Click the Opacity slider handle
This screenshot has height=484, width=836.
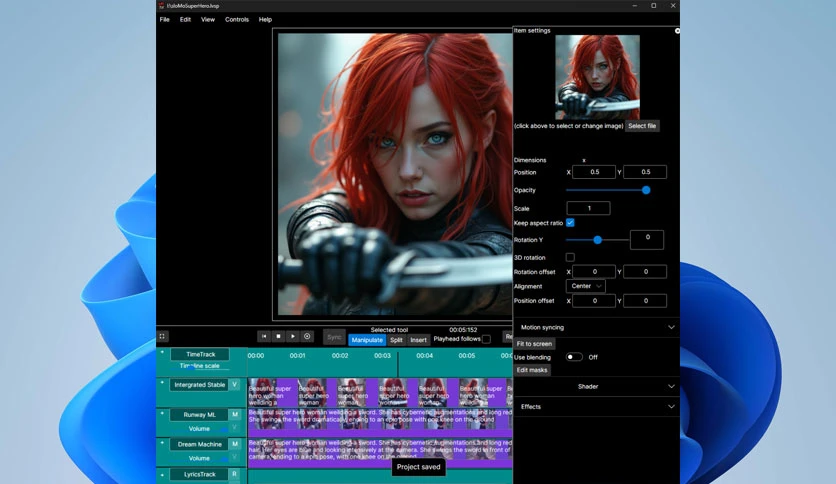click(646, 190)
